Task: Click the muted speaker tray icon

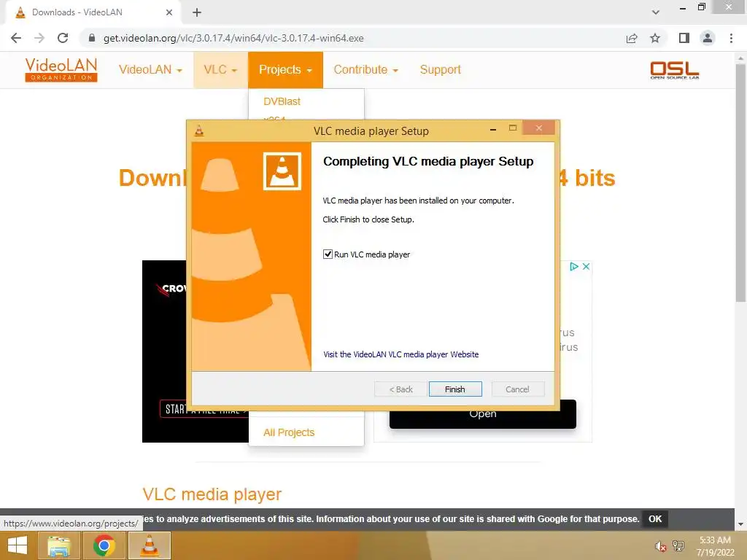Action: pyautogui.click(x=660, y=546)
